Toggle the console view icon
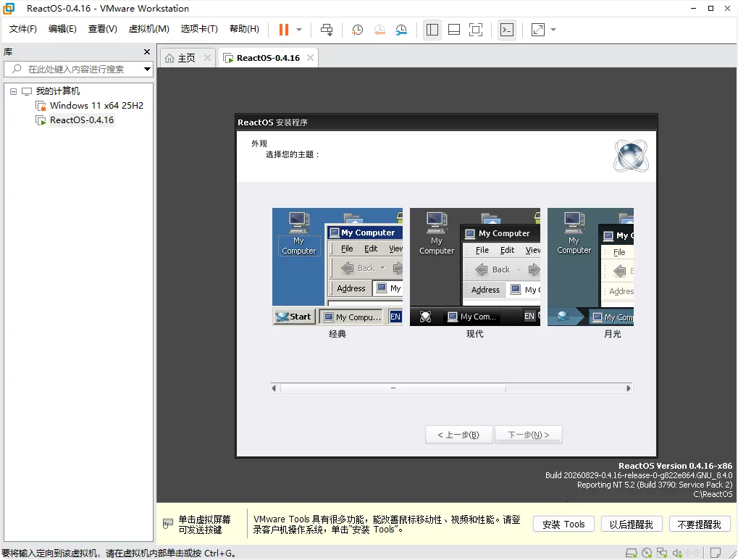Image resolution: width=738 pixels, height=560 pixels. click(506, 30)
